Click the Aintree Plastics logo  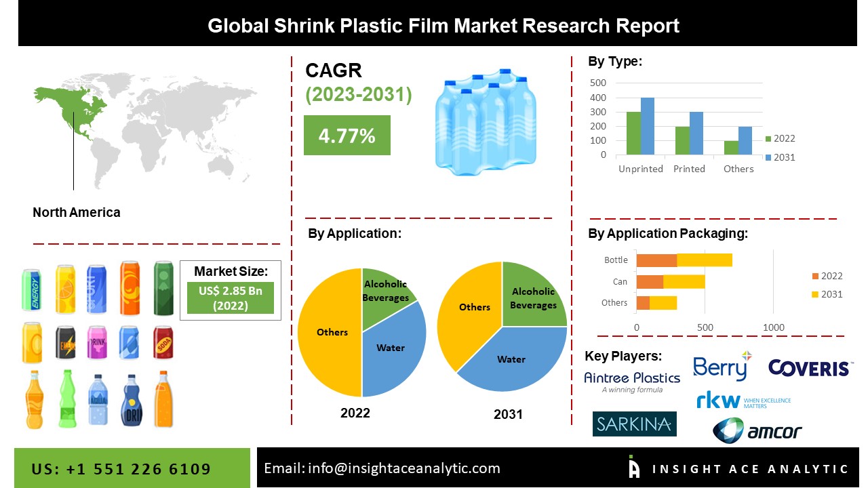pos(631,382)
